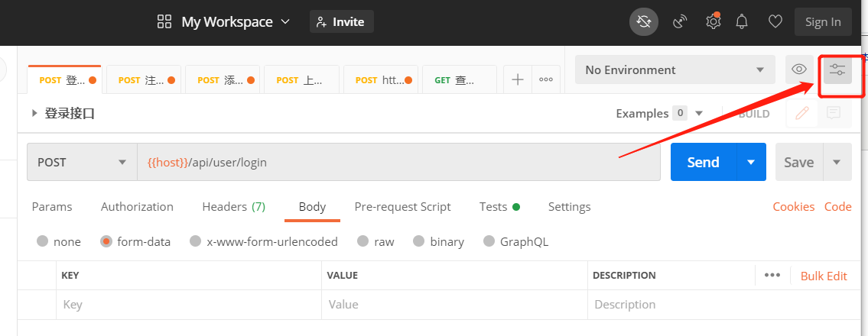The image size is (868, 336).
Task: Open the Pre-request Script tab
Action: tap(402, 206)
